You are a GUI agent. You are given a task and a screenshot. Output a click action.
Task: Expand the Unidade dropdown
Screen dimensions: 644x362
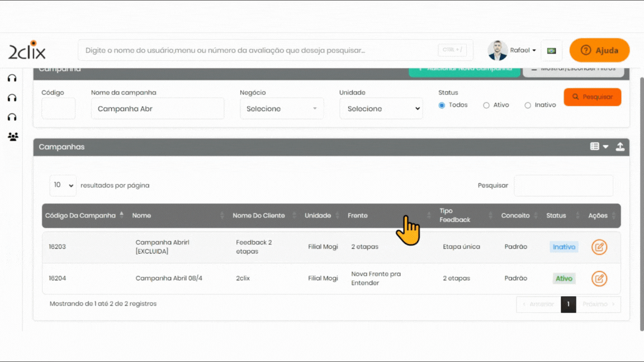[x=381, y=108]
